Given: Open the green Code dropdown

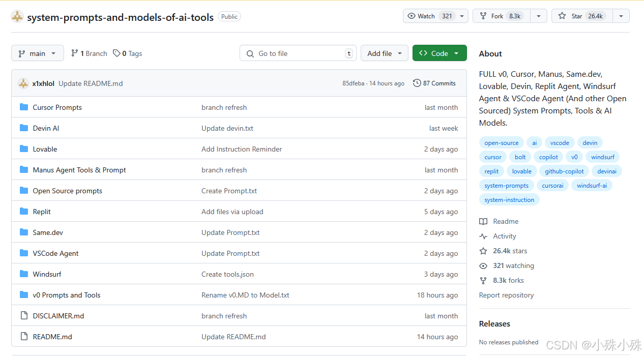Looking at the screenshot, I should point(440,53).
